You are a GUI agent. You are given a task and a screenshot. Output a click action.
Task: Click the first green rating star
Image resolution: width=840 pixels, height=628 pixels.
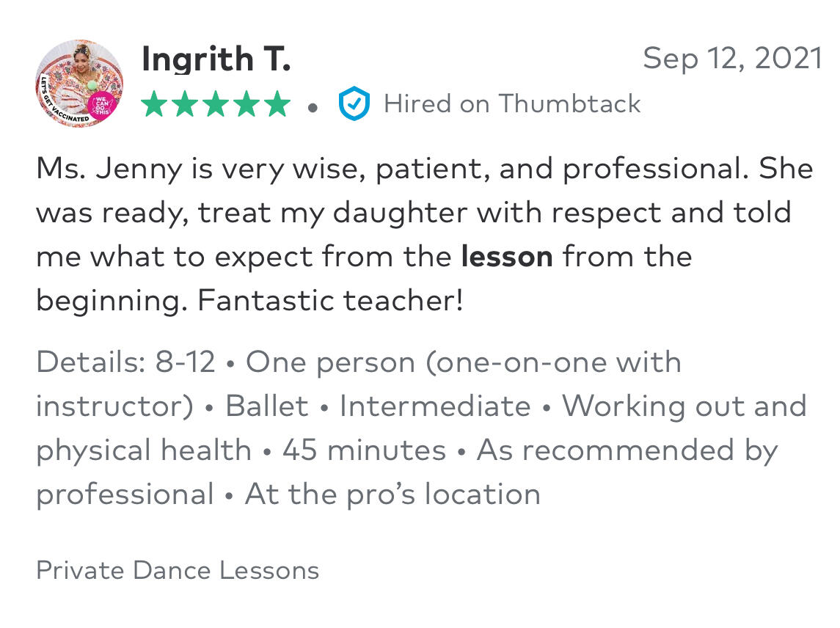pos(155,104)
